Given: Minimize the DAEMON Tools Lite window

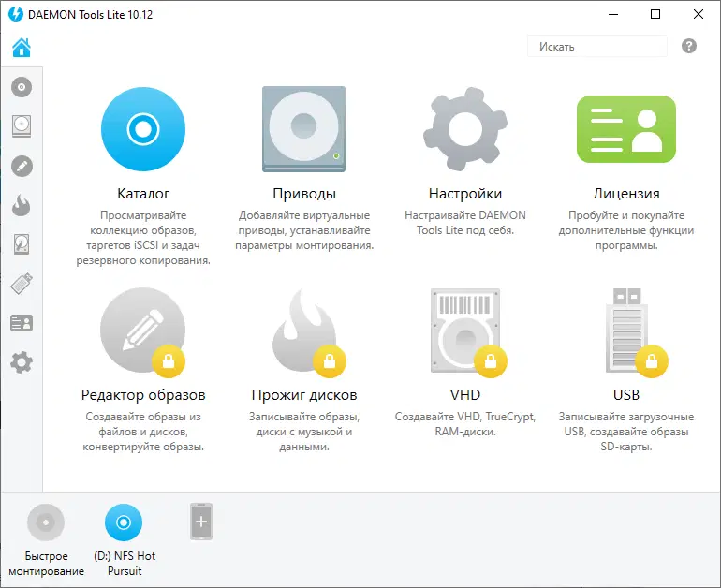Looking at the screenshot, I should [613, 14].
